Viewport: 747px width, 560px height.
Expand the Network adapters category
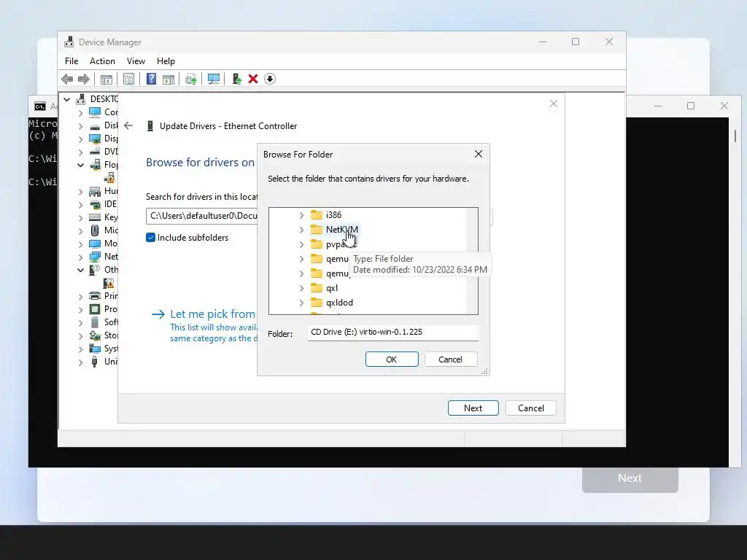(x=80, y=257)
